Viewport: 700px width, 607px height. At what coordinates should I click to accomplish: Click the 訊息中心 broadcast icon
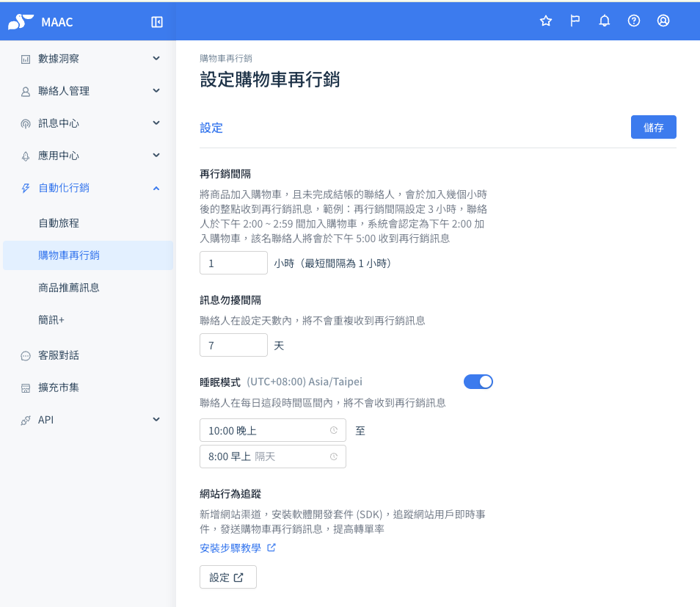tap(26, 124)
